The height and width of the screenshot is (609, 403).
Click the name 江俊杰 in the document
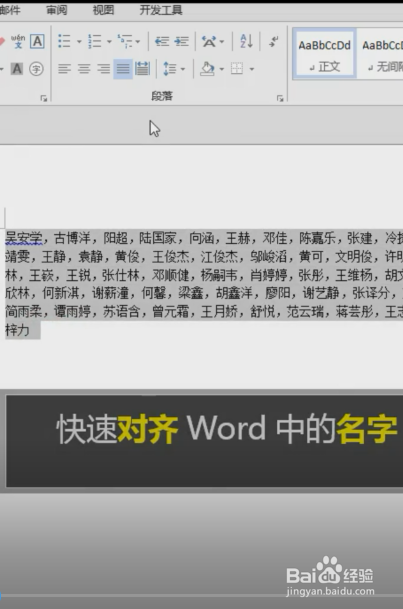click(219, 256)
